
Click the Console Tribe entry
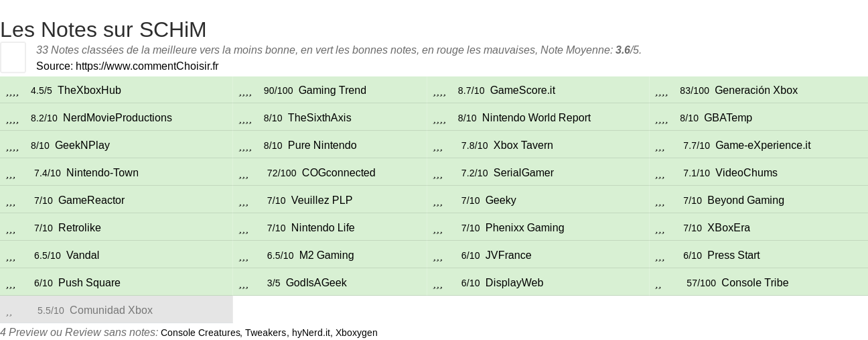point(755,283)
